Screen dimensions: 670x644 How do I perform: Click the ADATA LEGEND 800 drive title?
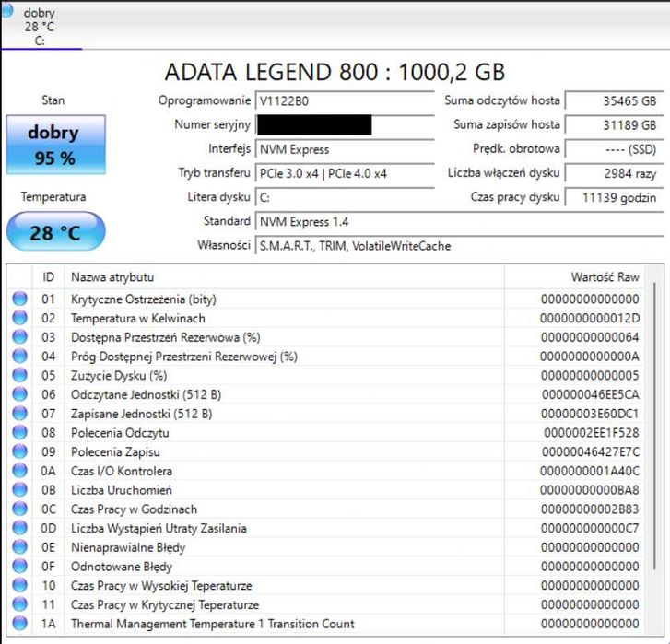[x=335, y=72]
